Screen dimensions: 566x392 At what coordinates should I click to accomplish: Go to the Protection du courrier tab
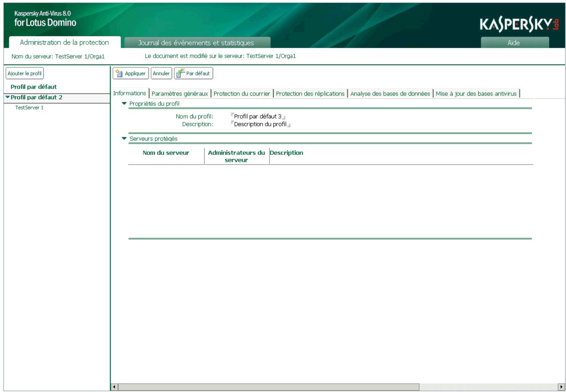pos(242,94)
